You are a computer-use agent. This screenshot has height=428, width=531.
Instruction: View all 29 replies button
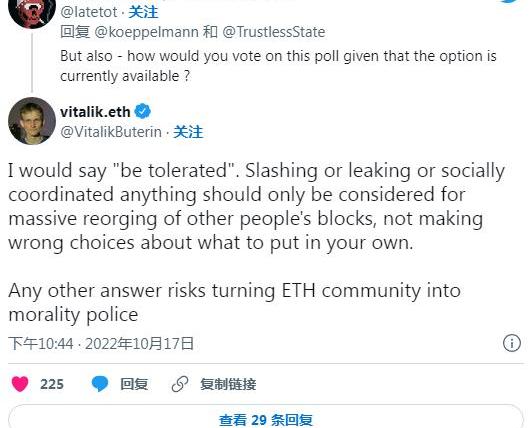[x=266, y=417]
